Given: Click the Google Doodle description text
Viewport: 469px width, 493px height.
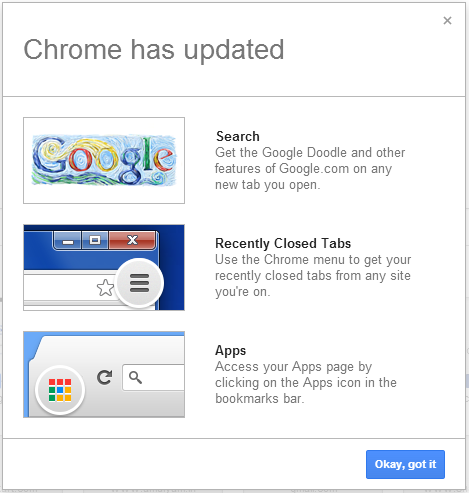Looking at the screenshot, I should coord(310,168).
